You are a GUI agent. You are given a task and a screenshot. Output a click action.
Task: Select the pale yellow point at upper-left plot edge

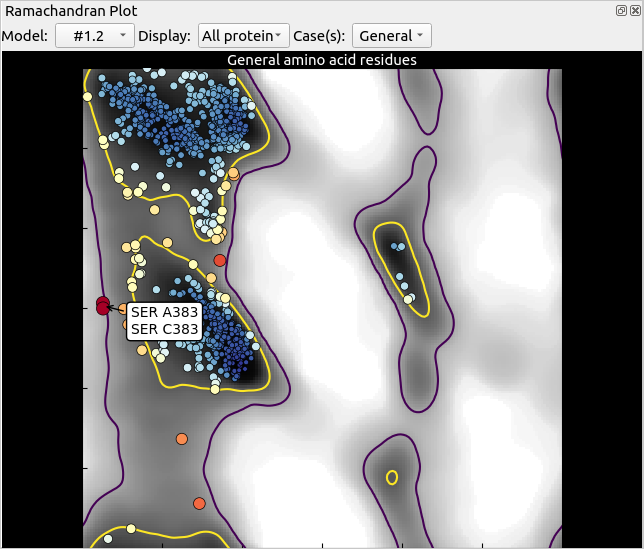coord(88,96)
